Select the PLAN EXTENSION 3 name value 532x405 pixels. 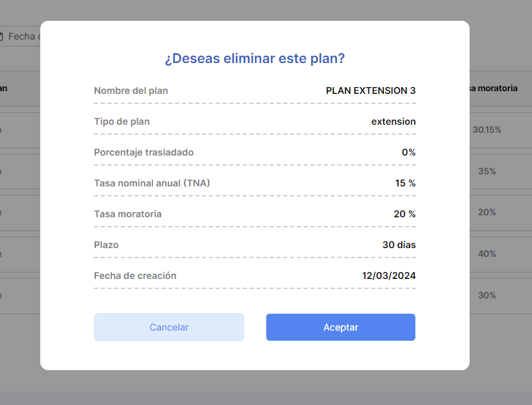(x=370, y=91)
